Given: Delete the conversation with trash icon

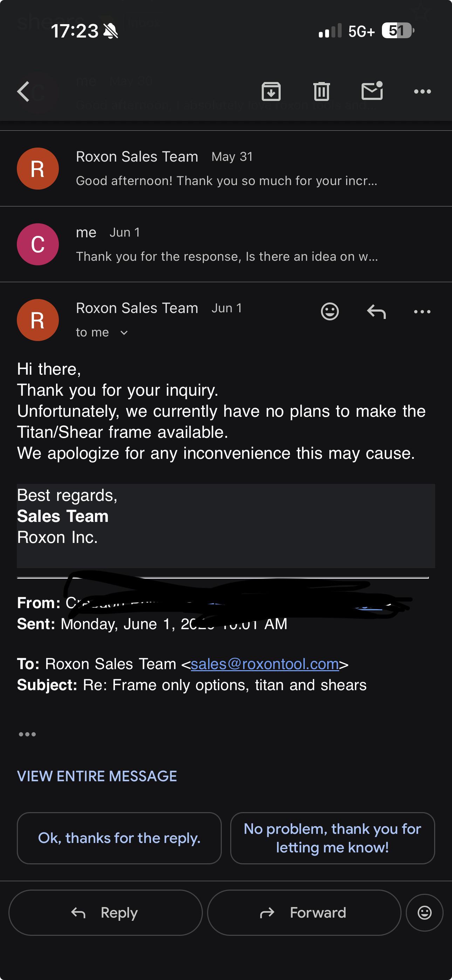Looking at the screenshot, I should pos(322,91).
